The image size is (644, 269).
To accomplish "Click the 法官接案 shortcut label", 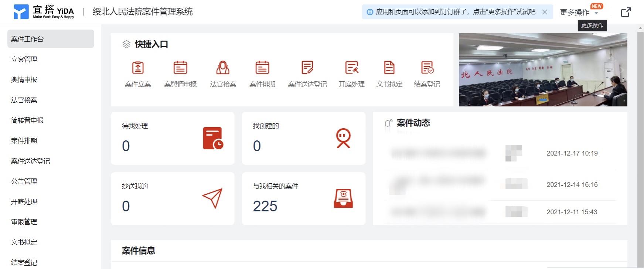I will click(x=223, y=84).
